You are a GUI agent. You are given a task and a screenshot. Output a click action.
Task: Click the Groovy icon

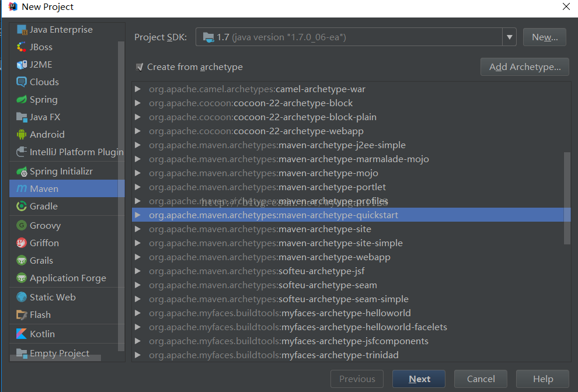[22, 226]
